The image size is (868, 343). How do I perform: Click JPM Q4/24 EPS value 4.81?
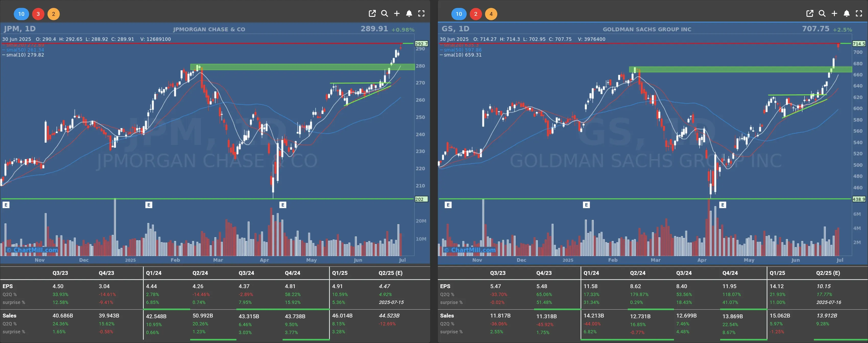coord(290,286)
